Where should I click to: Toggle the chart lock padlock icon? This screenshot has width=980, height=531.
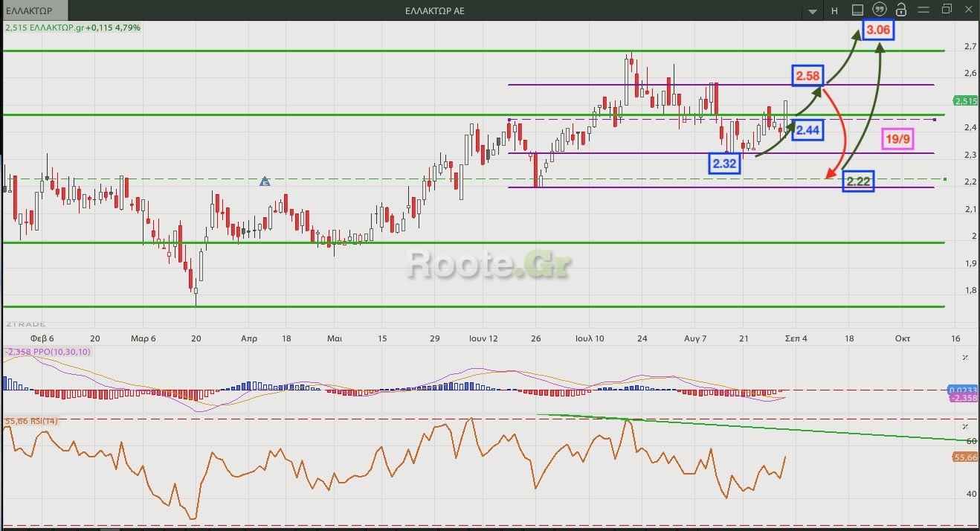click(x=901, y=10)
